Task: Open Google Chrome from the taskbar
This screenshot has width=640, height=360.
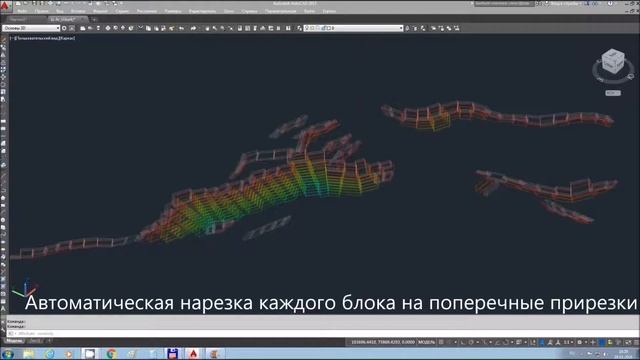Action: point(111,353)
